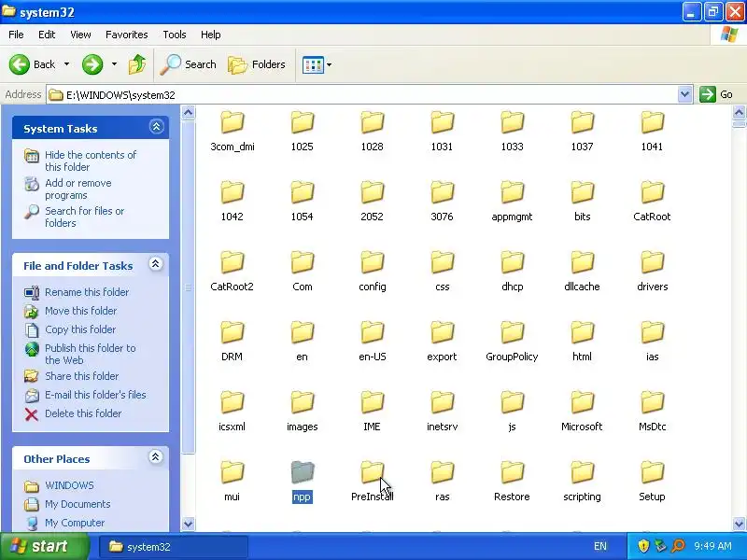Select the config folder

pyautogui.click(x=372, y=272)
